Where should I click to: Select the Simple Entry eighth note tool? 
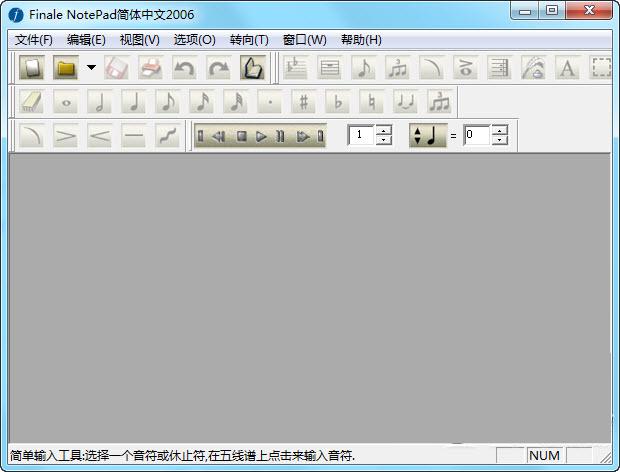pyautogui.click(x=364, y=68)
